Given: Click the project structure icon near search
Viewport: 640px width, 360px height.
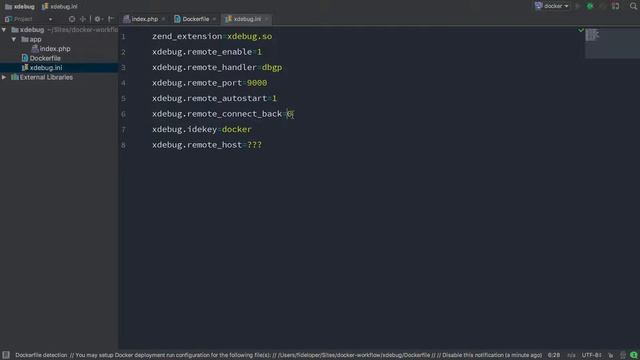Looking at the screenshot, I should click(616, 6).
